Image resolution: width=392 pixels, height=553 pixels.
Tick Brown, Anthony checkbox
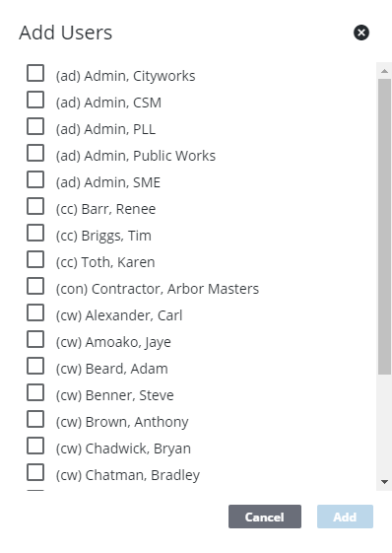click(x=35, y=419)
